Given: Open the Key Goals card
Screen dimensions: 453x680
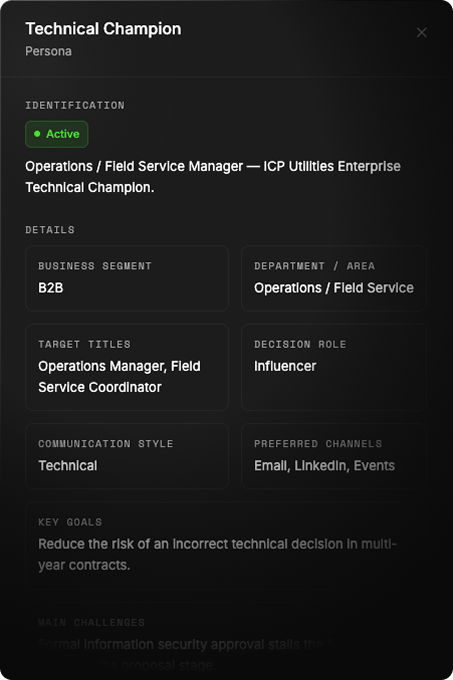Looking at the screenshot, I should click(x=226, y=545).
